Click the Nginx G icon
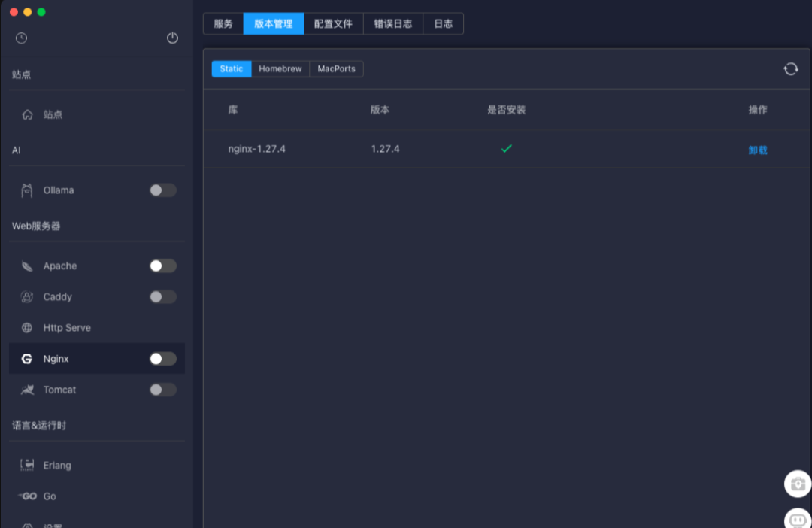812x528 pixels. coord(27,359)
